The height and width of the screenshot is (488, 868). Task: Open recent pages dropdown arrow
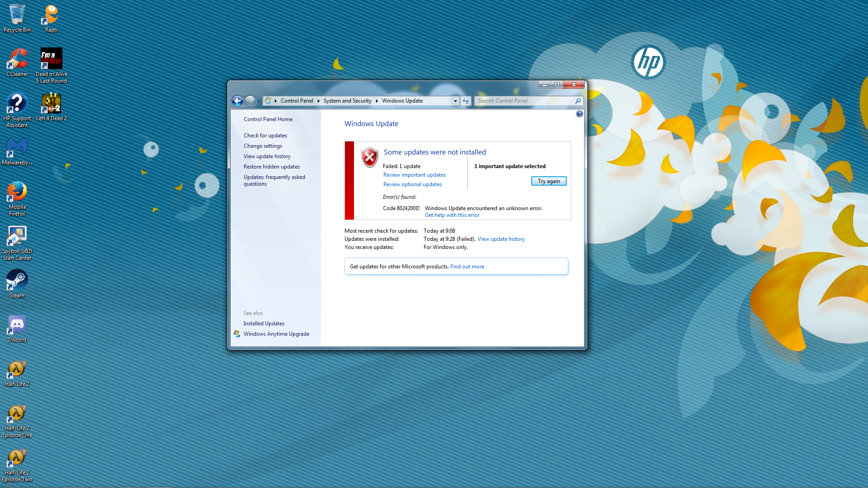coord(259,101)
